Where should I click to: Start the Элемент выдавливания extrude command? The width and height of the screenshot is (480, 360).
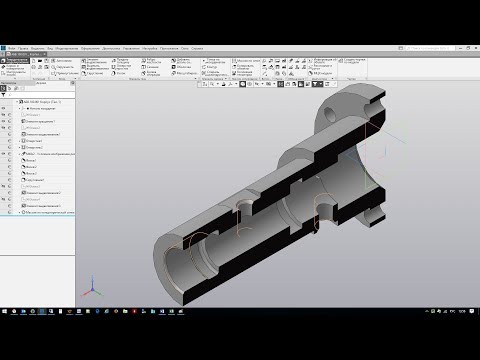point(95,61)
